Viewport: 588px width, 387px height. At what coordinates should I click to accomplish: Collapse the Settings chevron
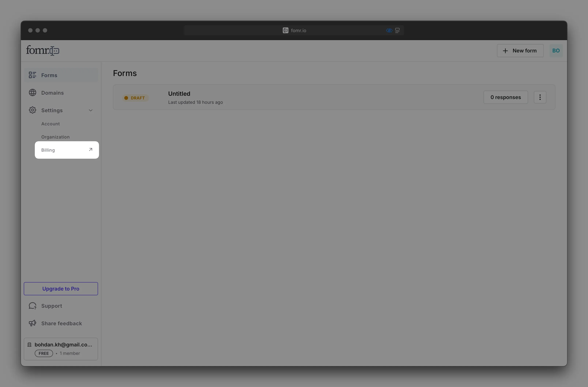[x=91, y=110]
